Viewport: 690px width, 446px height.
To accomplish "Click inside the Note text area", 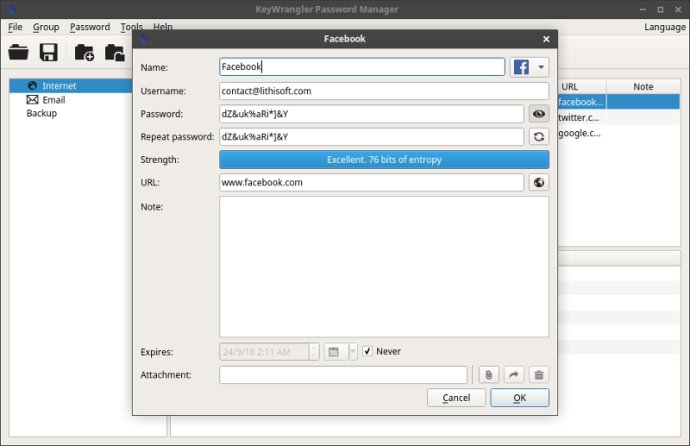I will [384, 267].
